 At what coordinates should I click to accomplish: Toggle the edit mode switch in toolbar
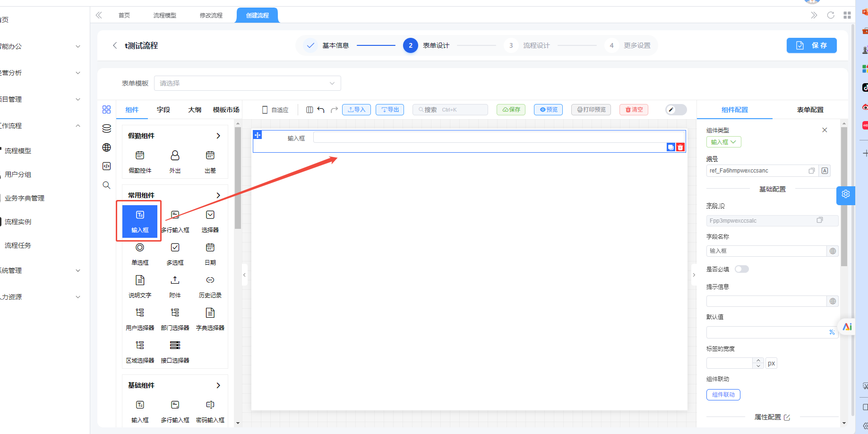click(x=676, y=110)
